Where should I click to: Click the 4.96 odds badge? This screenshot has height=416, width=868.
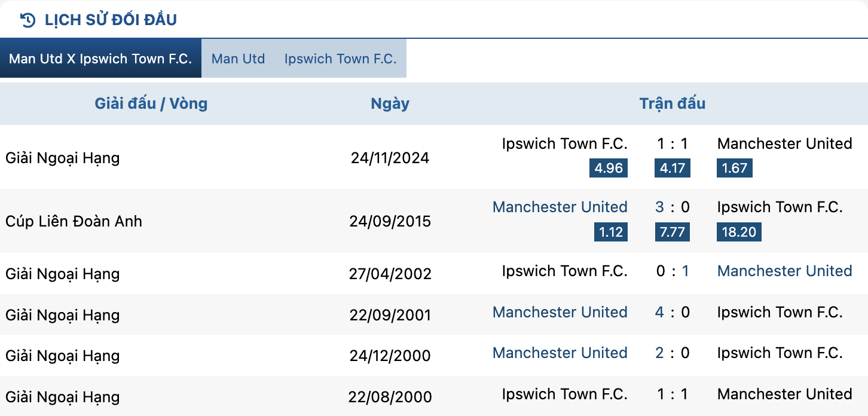[609, 168]
